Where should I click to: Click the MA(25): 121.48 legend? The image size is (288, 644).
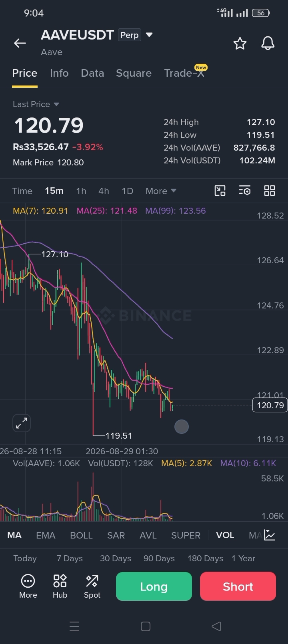(107, 211)
